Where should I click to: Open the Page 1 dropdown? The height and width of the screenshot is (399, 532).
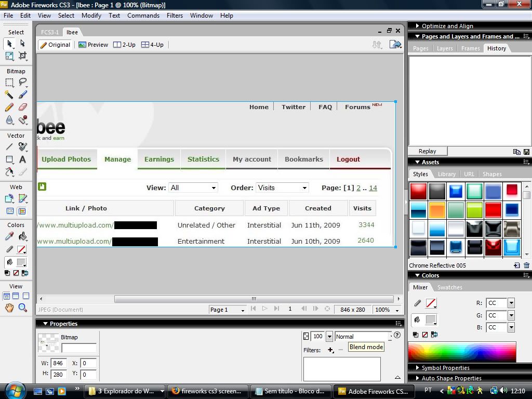click(228, 310)
